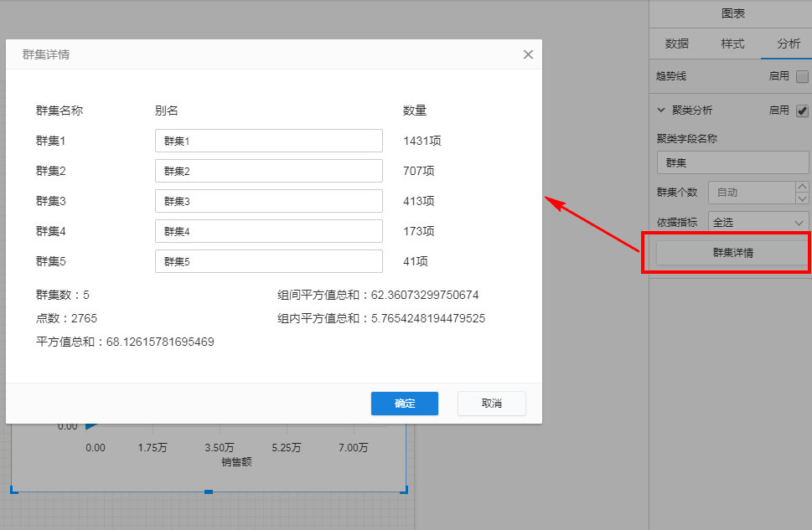This screenshot has width=812, height=530.
Task: Open the 样式 tab
Action: (x=732, y=44)
